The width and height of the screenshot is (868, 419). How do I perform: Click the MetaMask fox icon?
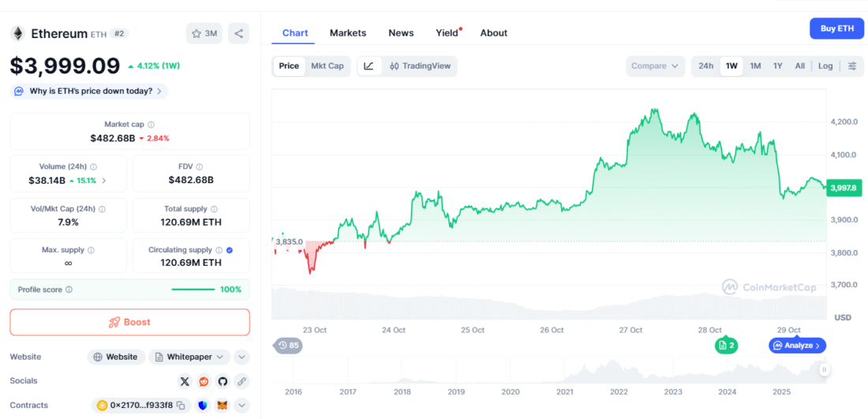(222, 406)
